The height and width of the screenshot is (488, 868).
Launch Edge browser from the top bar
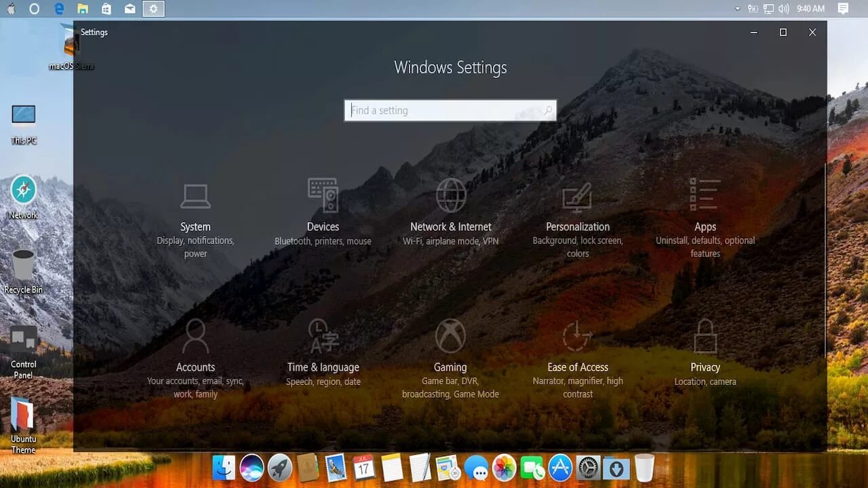[x=59, y=9]
